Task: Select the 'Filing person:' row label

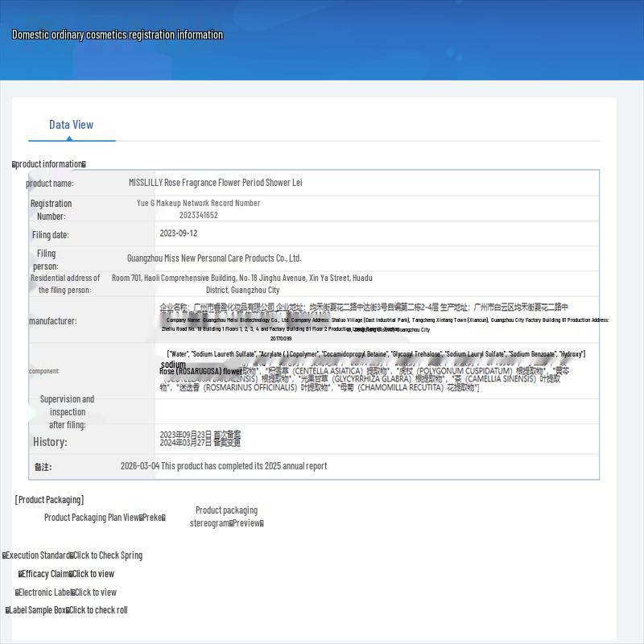Action: (46, 259)
